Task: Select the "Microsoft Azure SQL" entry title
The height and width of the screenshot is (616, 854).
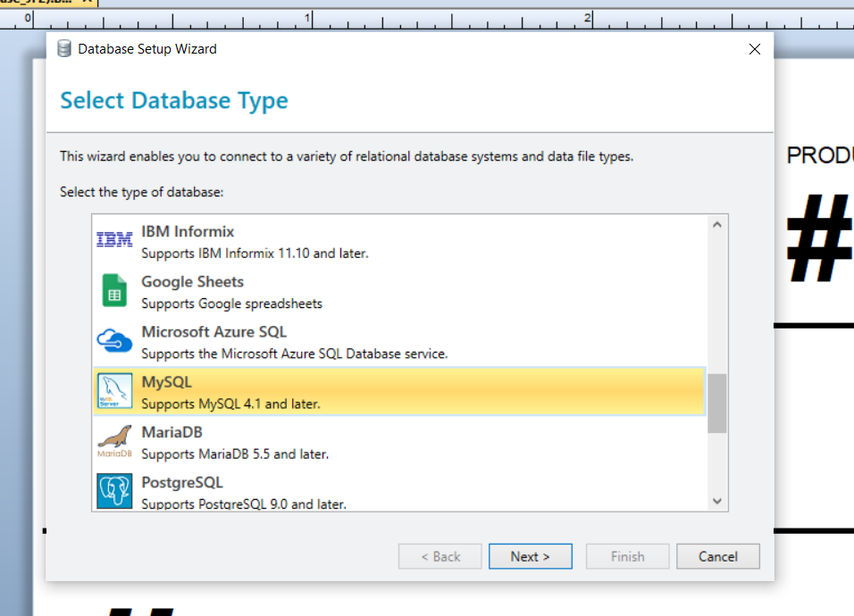Action: (x=214, y=332)
